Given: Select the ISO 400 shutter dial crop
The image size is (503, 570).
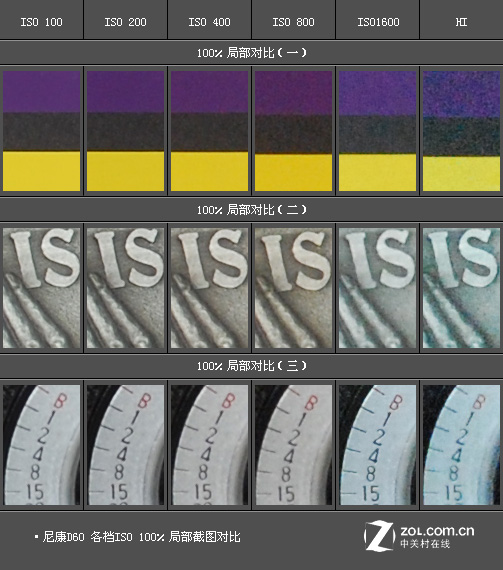Looking at the screenshot, I should point(209,445).
